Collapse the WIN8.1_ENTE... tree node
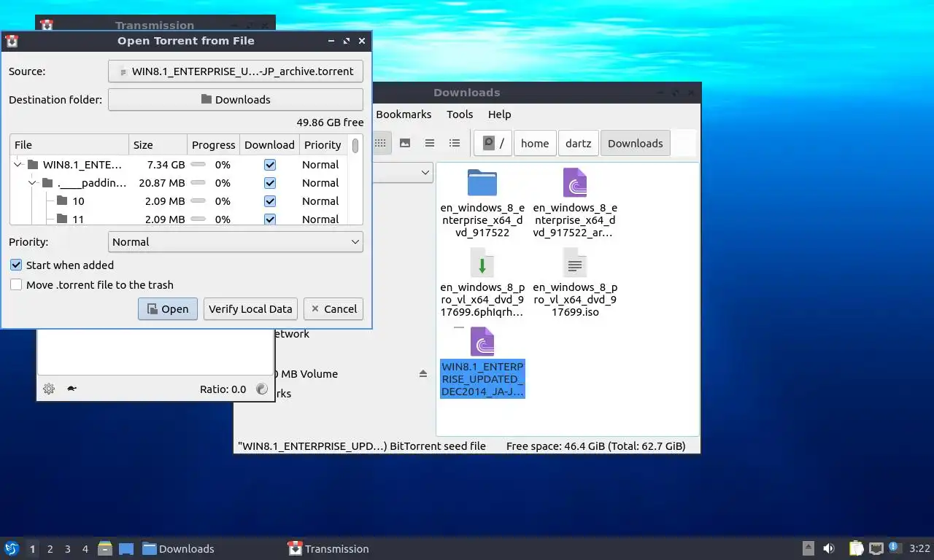 [18, 165]
